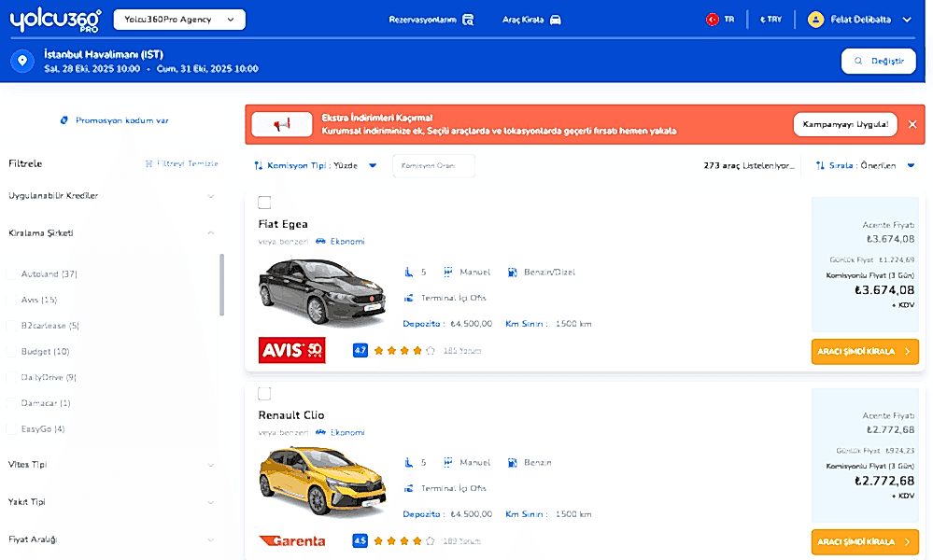The height and width of the screenshot is (560, 933).
Task: Dismiss the campaign banner with X
Action: pyautogui.click(x=912, y=124)
